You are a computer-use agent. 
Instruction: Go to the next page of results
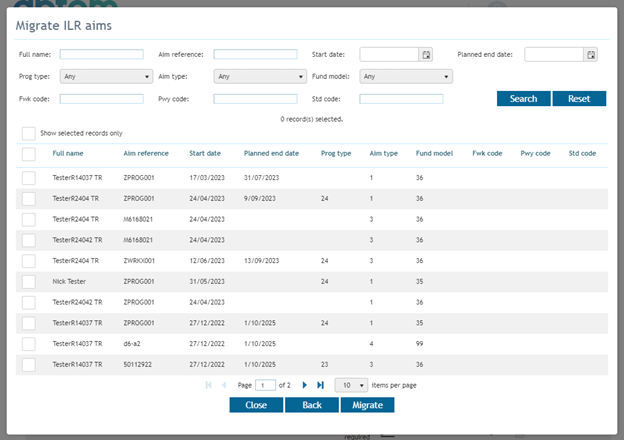pyautogui.click(x=304, y=385)
